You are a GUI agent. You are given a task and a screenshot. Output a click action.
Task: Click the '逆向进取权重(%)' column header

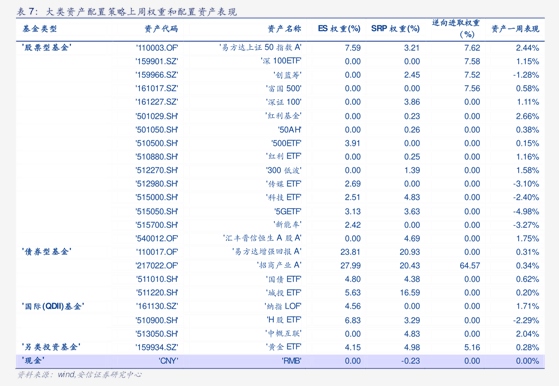pyautogui.click(x=456, y=29)
